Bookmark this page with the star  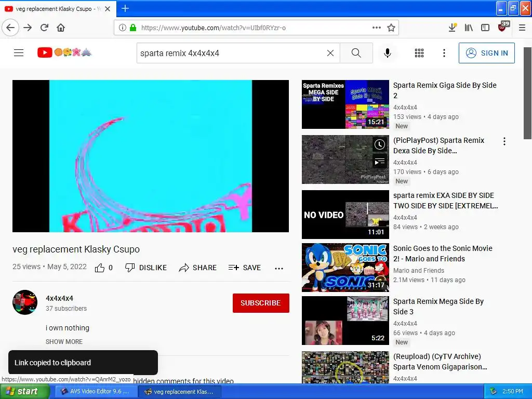click(391, 28)
